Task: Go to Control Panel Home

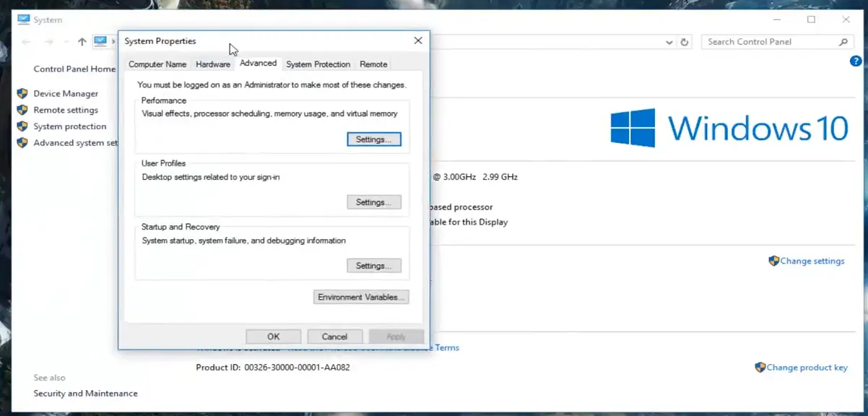Action: (x=74, y=69)
